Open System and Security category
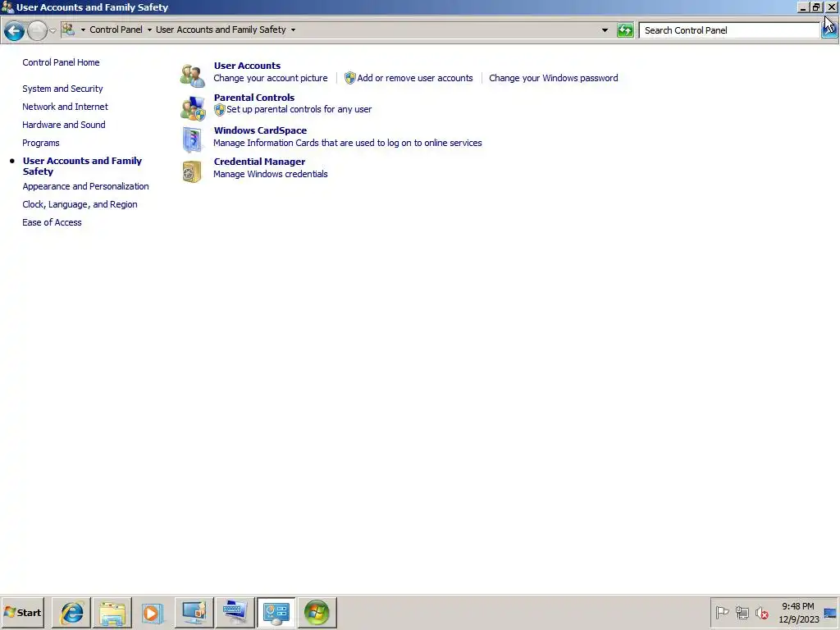The width and height of the screenshot is (840, 630). (x=62, y=89)
